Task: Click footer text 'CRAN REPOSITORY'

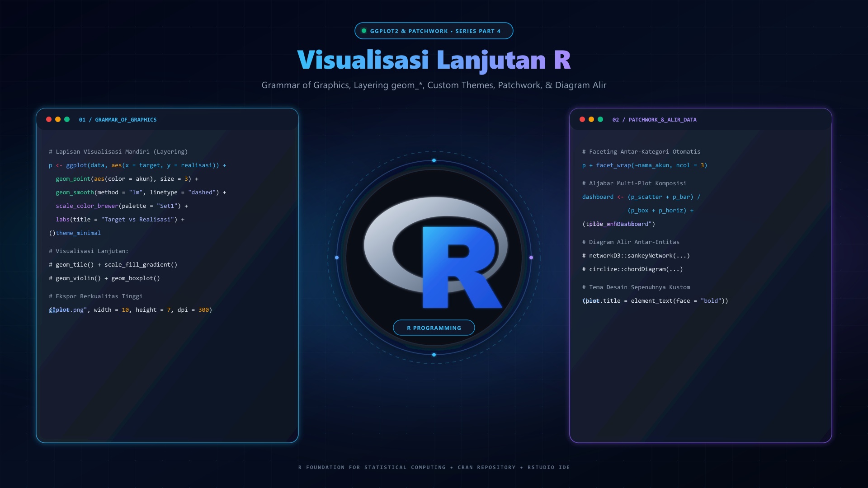Action: point(486,467)
